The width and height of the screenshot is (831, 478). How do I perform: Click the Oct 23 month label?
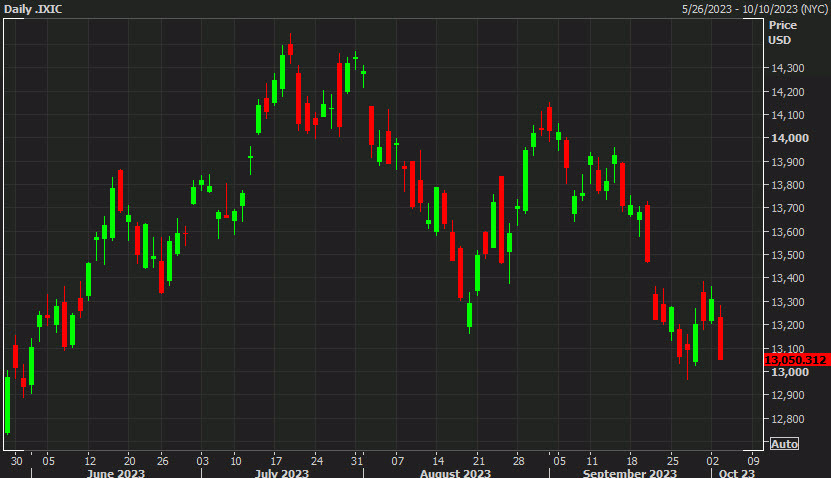point(737,473)
